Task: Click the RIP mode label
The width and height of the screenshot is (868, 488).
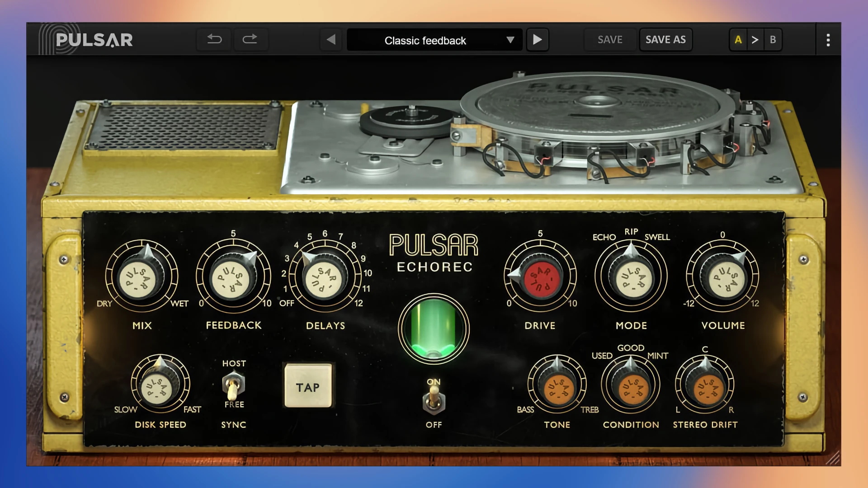Action: coord(631,231)
